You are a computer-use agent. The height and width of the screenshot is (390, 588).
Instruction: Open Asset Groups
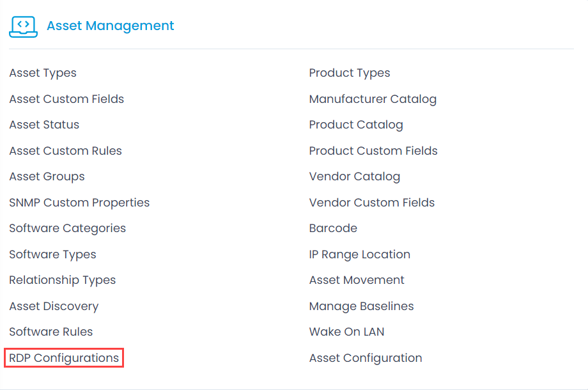click(47, 176)
